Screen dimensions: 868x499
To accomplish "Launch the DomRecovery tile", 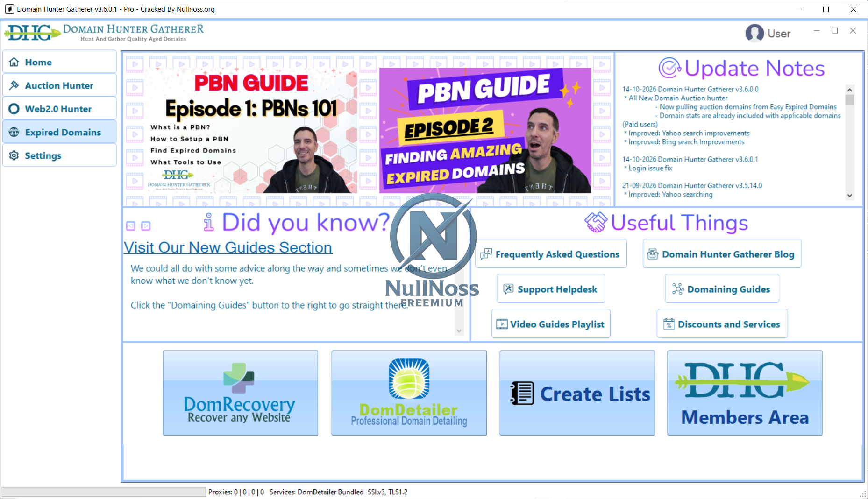I will tap(240, 393).
